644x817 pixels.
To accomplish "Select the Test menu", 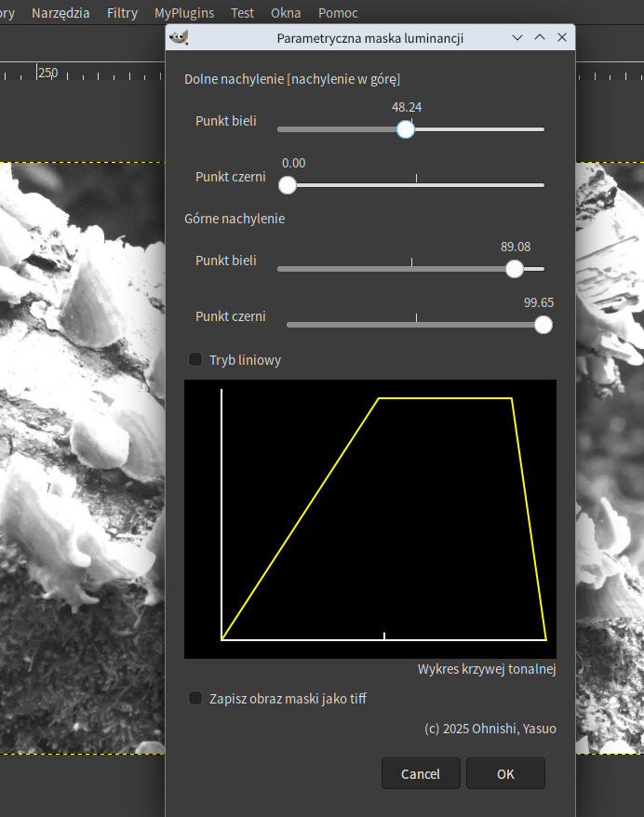I will coord(242,13).
